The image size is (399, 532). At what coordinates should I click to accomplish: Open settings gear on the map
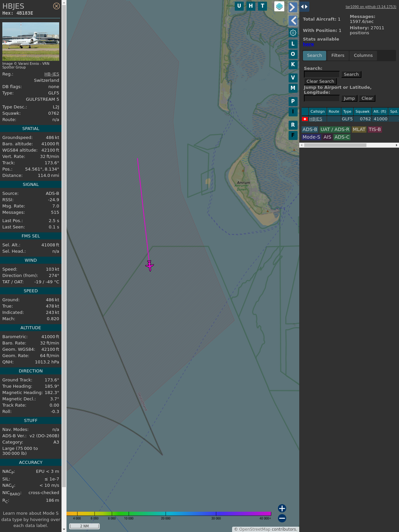click(293, 33)
